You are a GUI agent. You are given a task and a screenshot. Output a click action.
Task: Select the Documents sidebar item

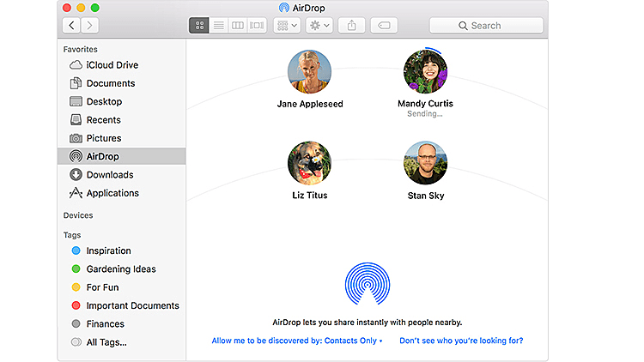(111, 83)
